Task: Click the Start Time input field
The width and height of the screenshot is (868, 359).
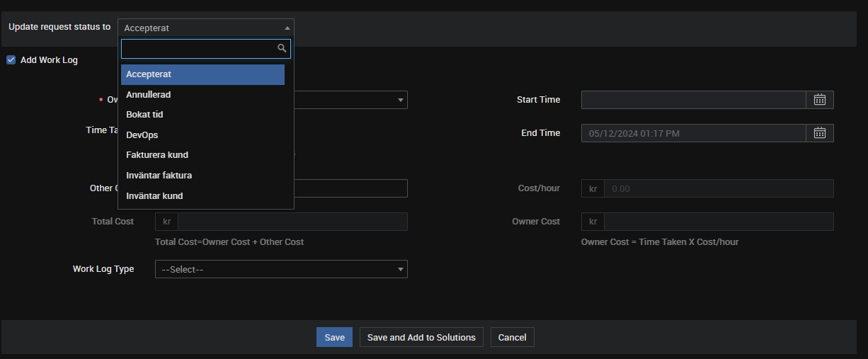Action: tap(693, 100)
